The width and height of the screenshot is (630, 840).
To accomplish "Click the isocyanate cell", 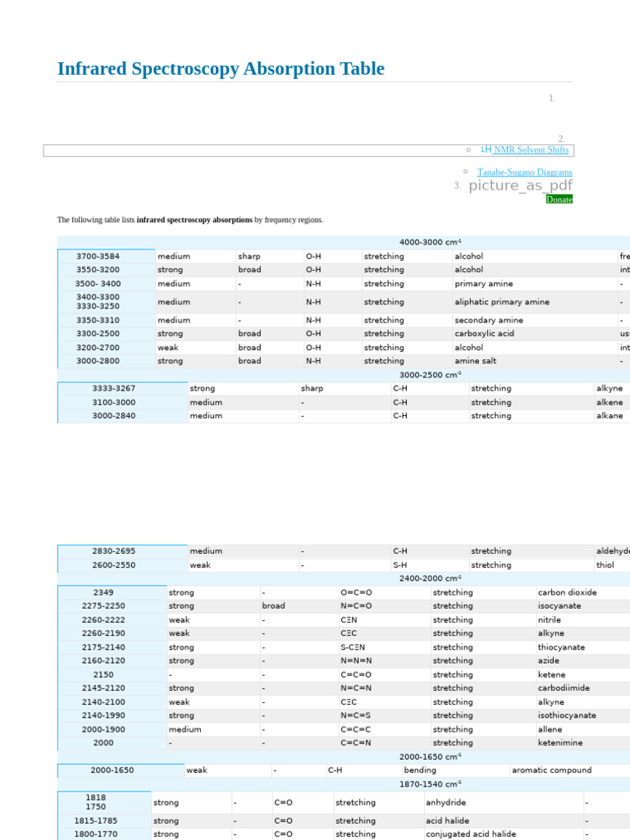I will pos(583,606).
